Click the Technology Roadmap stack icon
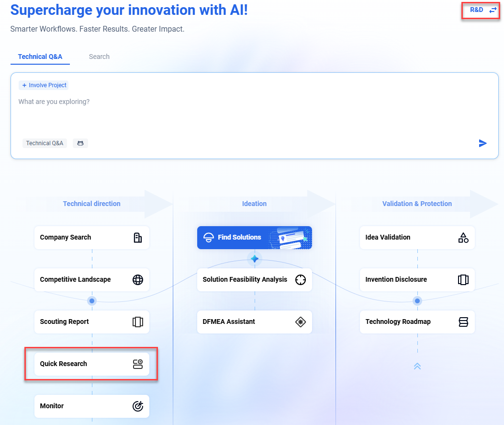 pyautogui.click(x=463, y=322)
